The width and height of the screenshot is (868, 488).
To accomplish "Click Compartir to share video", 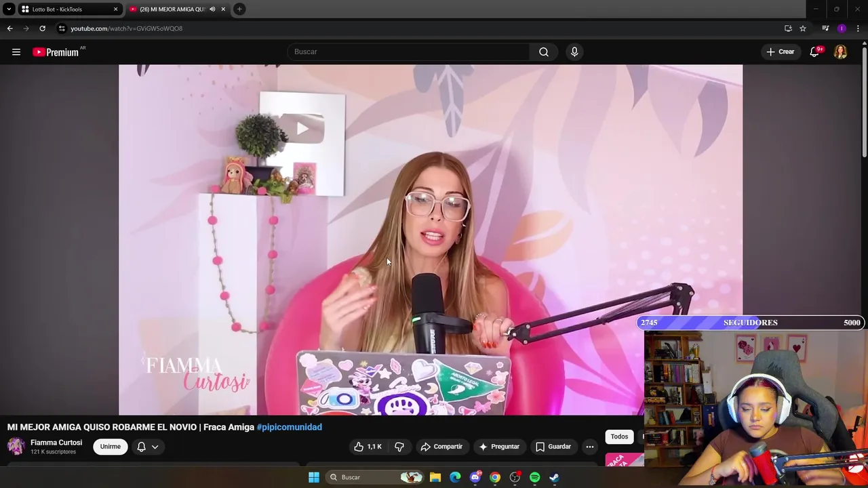I will click(441, 447).
